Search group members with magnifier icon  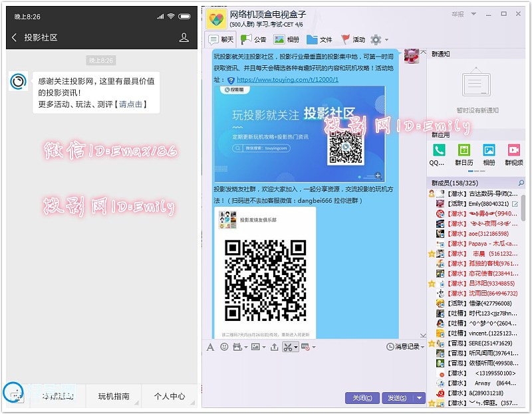(521, 183)
